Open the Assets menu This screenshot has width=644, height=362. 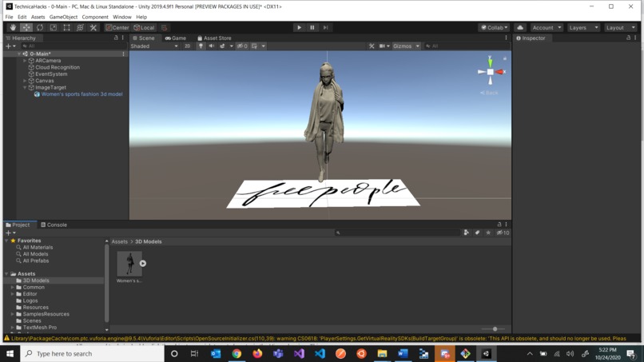point(38,17)
